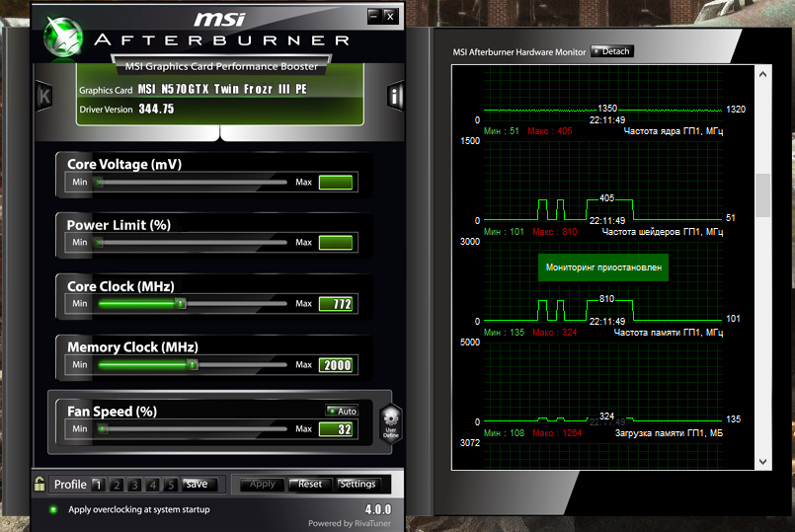Click 'Макс : 810' shader clock value
This screenshot has width=795, height=532.
(555, 232)
